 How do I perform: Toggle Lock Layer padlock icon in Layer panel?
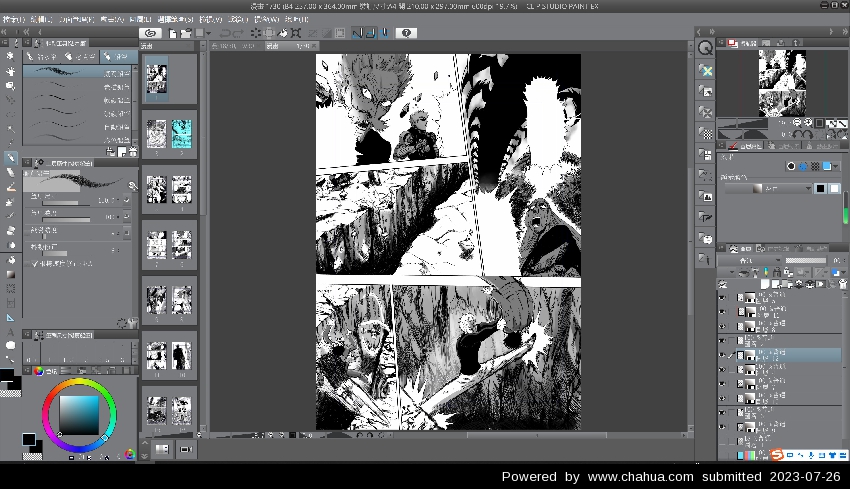(777, 272)
